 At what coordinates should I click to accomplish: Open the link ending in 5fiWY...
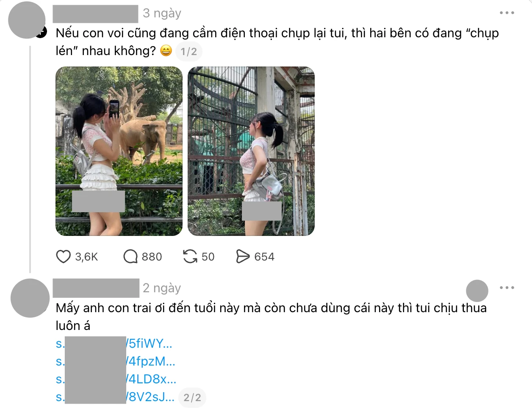(114, 344)
